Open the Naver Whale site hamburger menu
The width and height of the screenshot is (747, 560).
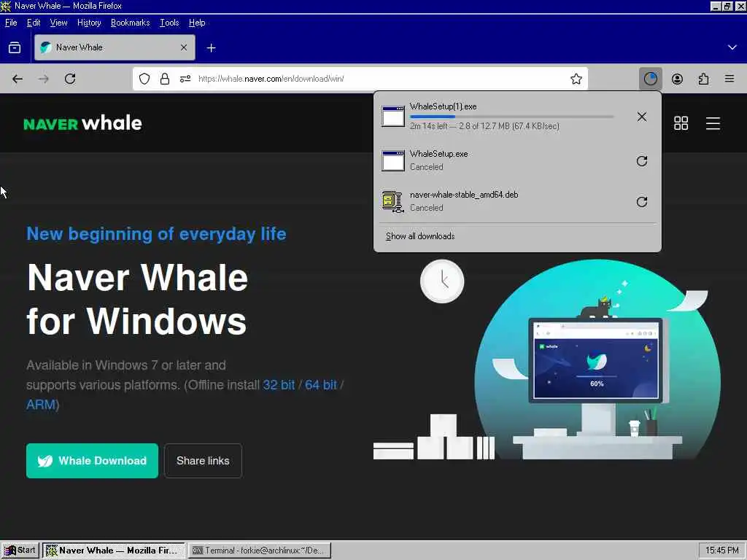pyautogui.click(x=713, y=123)
